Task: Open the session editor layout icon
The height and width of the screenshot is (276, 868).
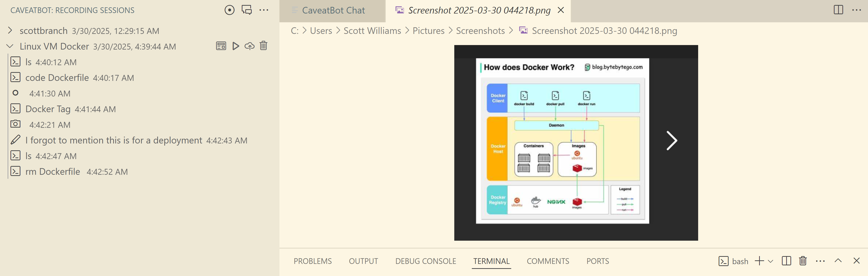Action: click(x=221, y=46)
